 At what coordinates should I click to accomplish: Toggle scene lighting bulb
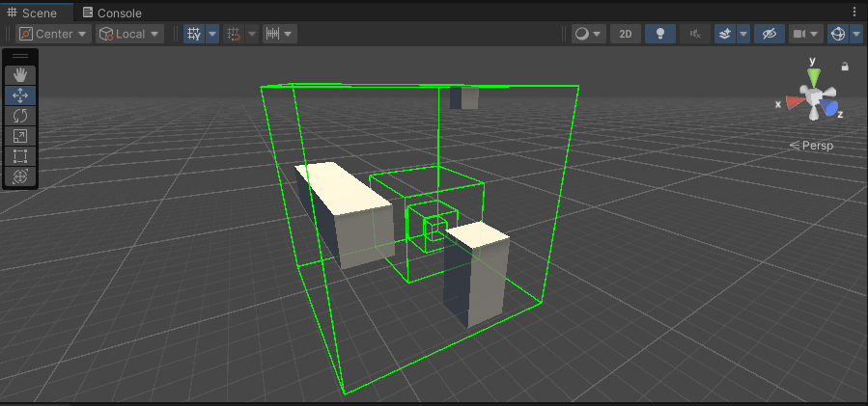pos(660,34)
